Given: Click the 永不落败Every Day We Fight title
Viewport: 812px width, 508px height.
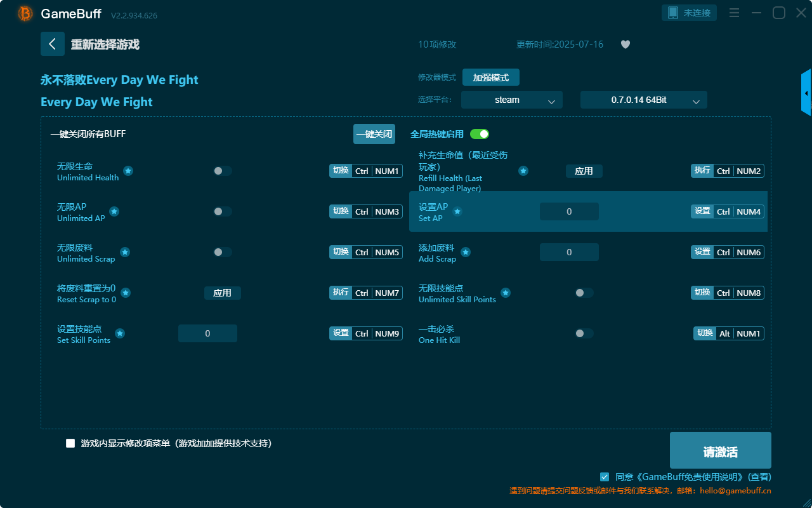Looking at the screenshot, I should 119,80.
